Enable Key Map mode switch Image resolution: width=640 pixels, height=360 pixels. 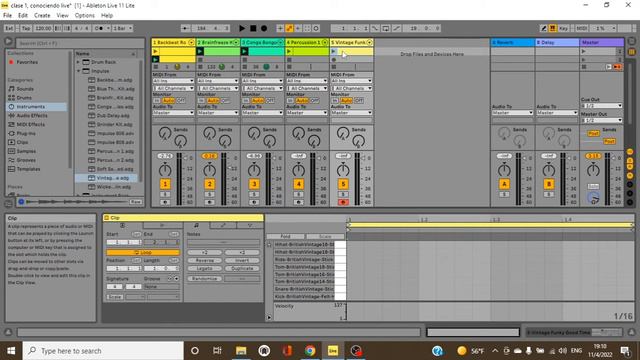[x=563, y=28]
